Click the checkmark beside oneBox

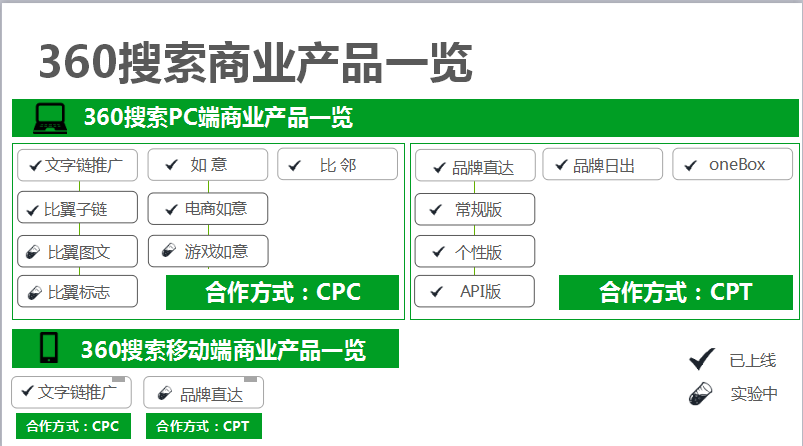click(691, 165)
